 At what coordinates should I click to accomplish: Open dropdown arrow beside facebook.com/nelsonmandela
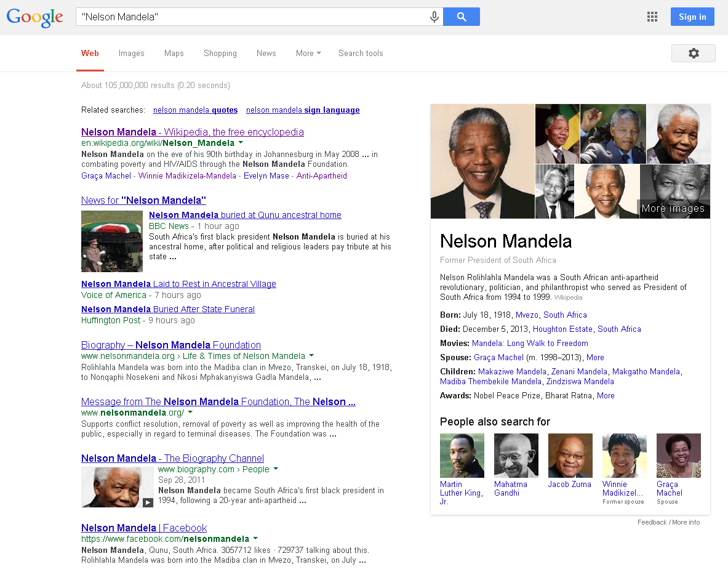tap(255, 539)
